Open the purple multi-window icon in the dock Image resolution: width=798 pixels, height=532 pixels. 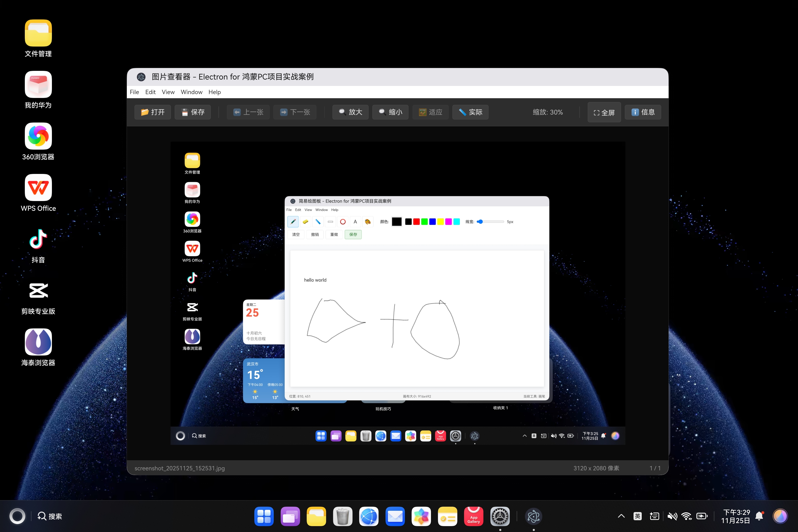291,516
